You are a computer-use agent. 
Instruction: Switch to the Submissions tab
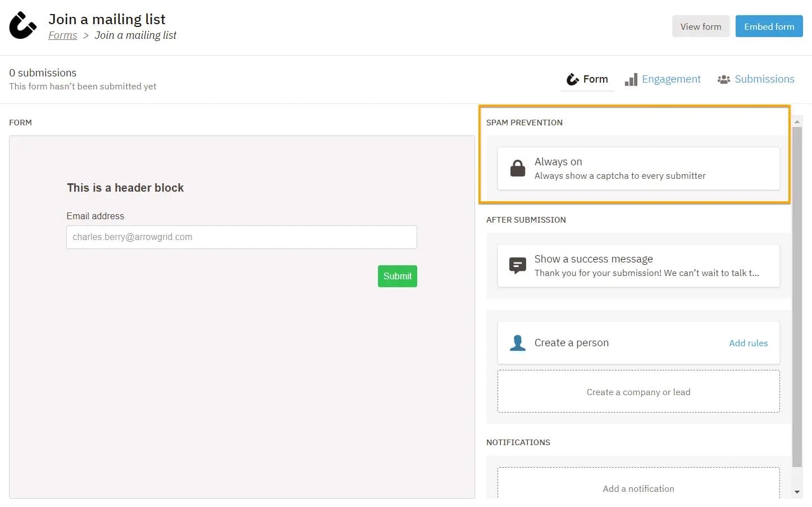[x=764, y=79]
